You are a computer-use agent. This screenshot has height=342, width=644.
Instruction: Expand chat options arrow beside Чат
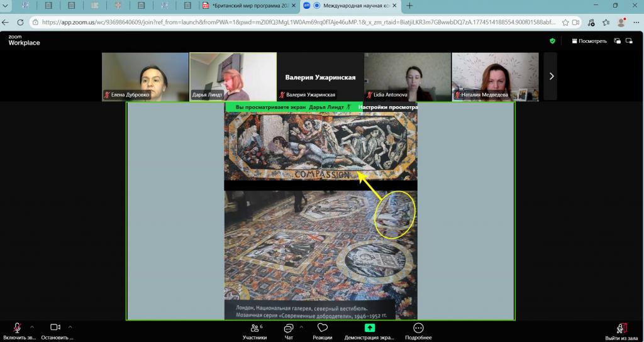pyautogui.click(x=301, y=327)
